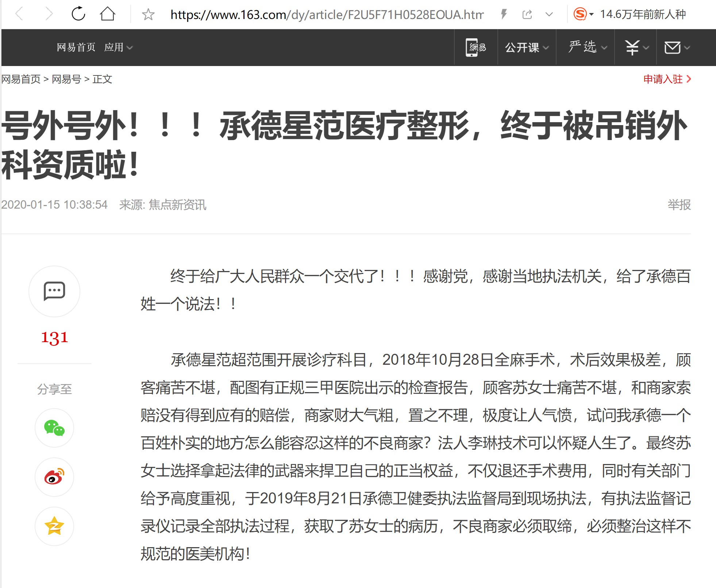Click the Sogou search engine icon
The height and width of the screenshot is (588, 716).
tap(580, 14)
